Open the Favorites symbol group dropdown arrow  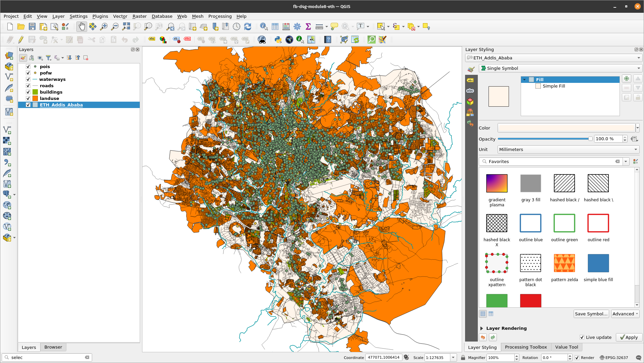coord(626,162)
